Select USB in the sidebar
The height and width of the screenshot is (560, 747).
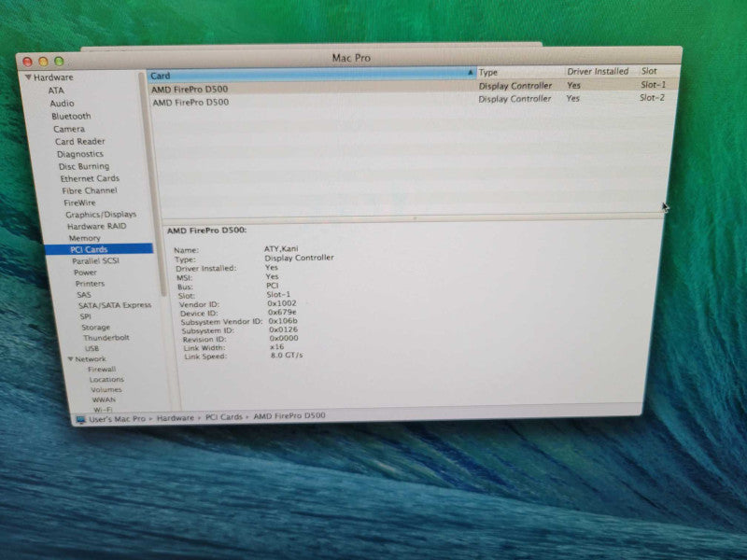(92, 347)
